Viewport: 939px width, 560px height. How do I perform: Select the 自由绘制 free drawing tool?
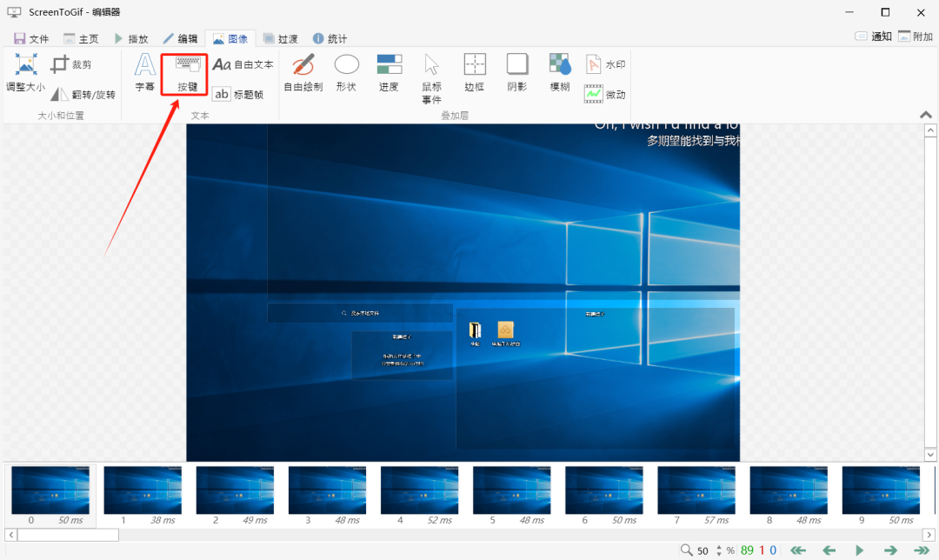[303, 73]
